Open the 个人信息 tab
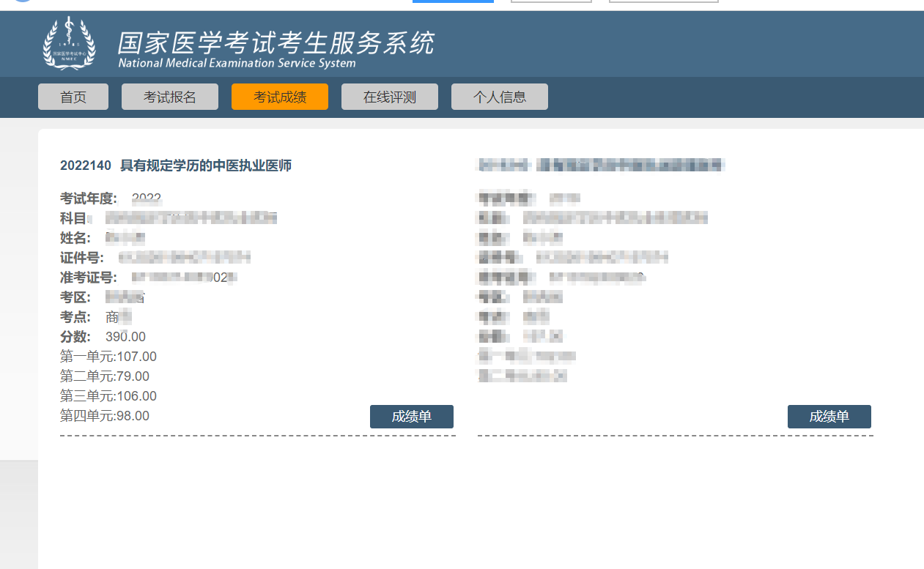Viewport: 924px width, 569px height. [499, 96]
